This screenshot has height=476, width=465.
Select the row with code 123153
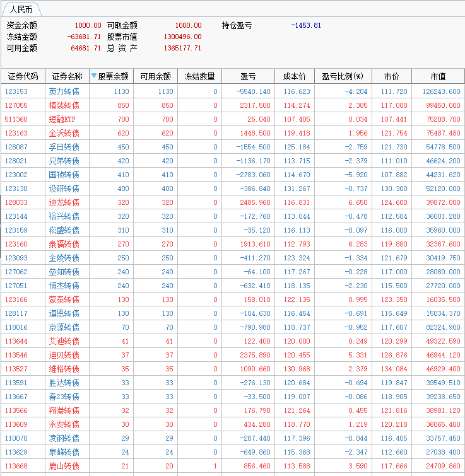(x=16, y=91)
